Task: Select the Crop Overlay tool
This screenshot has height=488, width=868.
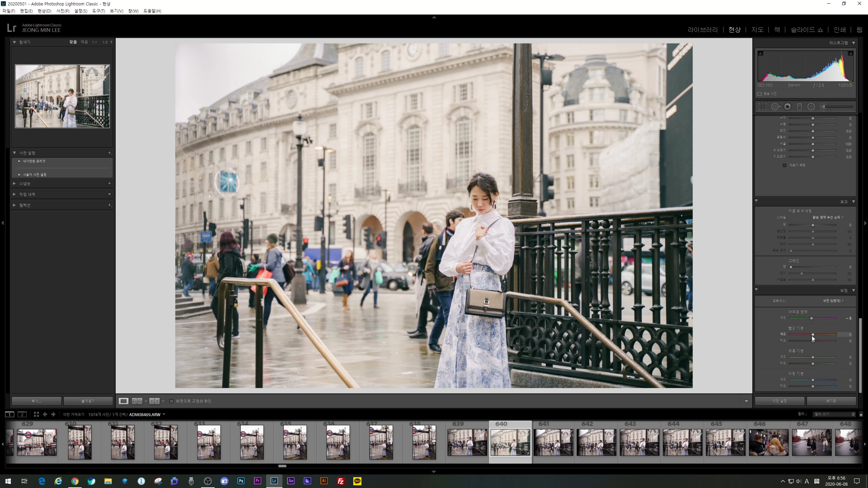Action: (762, 107)
